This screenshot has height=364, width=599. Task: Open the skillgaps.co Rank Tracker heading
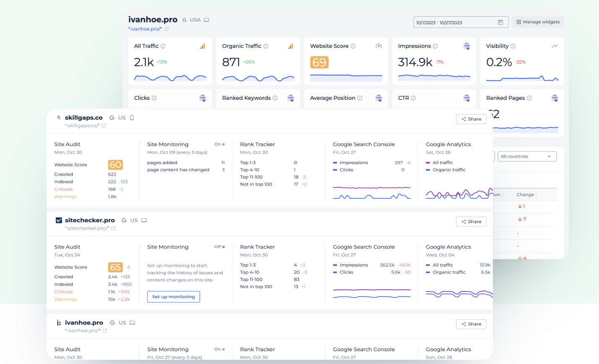(x=257, y=144)
